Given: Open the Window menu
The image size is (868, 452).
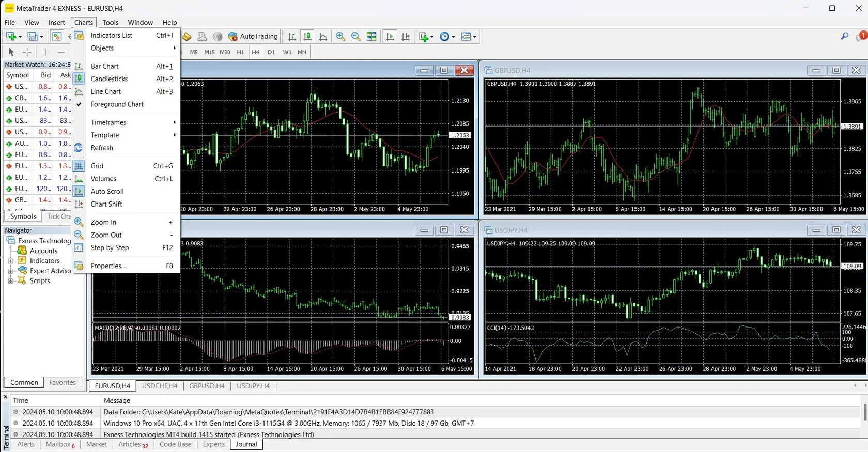Looking at the screenshot, I should click(140, 22).
